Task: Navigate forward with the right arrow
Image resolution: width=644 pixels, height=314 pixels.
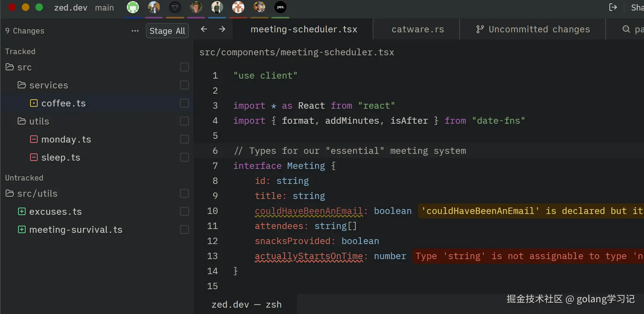Action: coord(222,29)
